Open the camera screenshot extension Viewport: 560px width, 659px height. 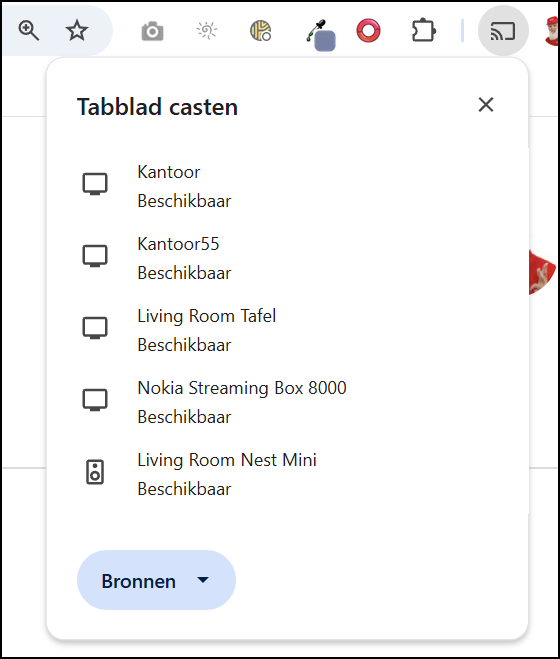click(152, 31)
